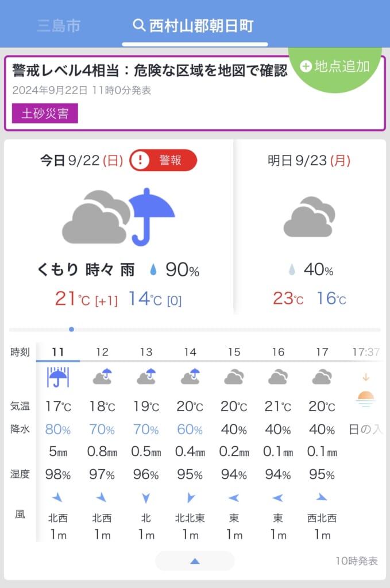Open the 警戒レベル4相当 danger map alert

(x=150, y=70)
